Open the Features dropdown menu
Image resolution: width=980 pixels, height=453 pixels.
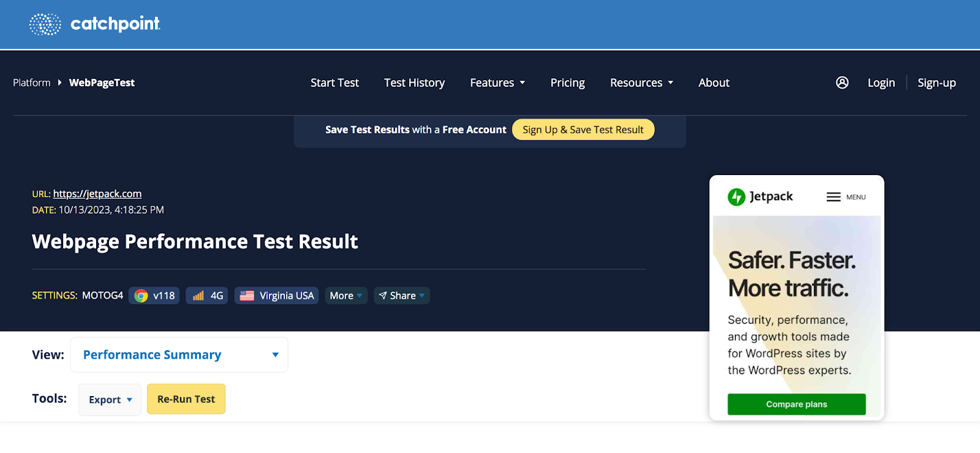click(497, 83)
